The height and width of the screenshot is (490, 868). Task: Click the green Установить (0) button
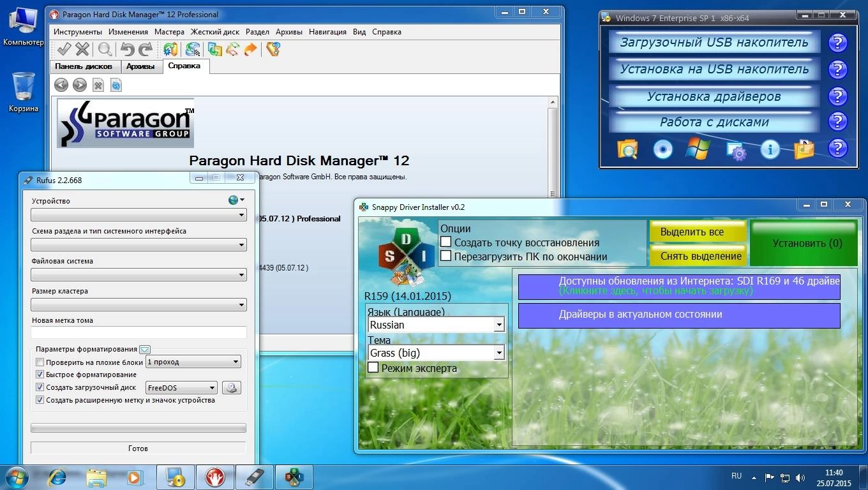pos(804,243)
